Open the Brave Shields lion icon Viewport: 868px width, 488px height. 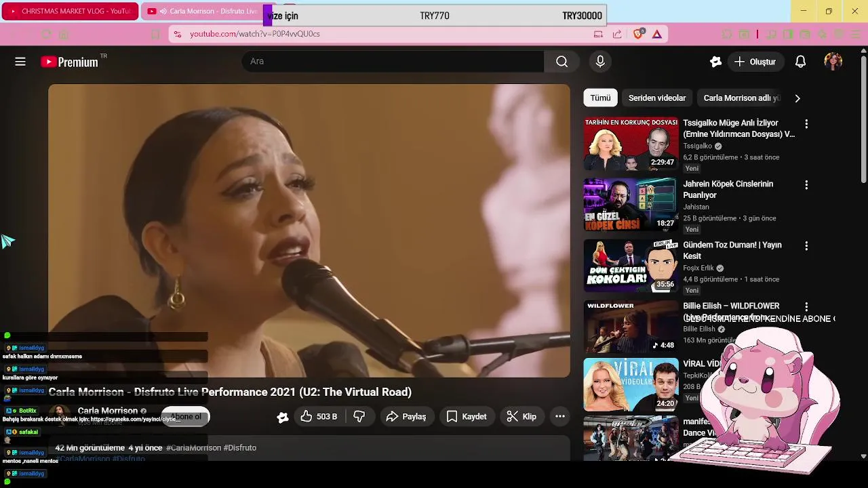point(637,34)
